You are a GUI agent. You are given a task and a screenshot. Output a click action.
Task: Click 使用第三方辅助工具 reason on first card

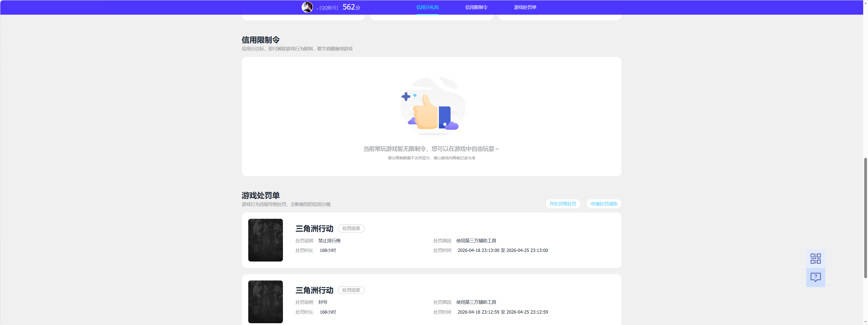(476, 241)
